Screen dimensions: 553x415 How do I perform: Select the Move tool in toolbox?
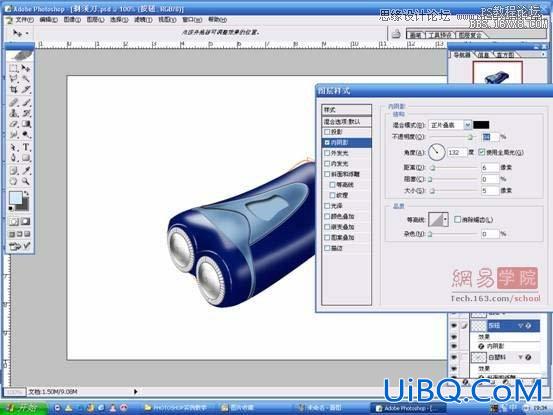pyautogui.click(x=26, y=68)
